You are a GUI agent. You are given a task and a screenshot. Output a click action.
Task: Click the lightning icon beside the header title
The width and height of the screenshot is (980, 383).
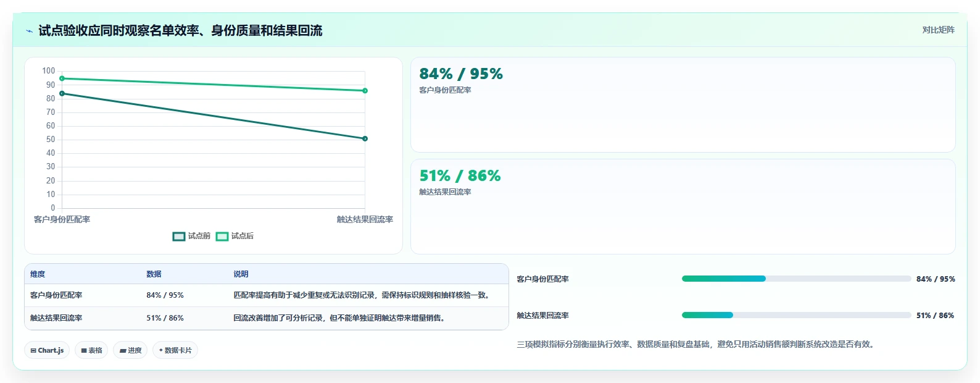[29, 31]
